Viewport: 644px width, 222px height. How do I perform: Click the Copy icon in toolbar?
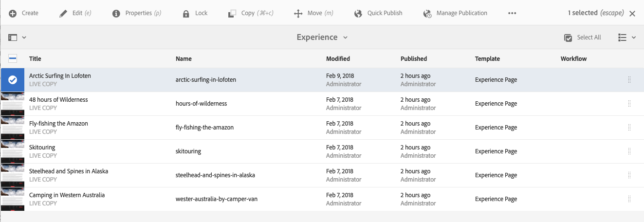tap(232, 14)
